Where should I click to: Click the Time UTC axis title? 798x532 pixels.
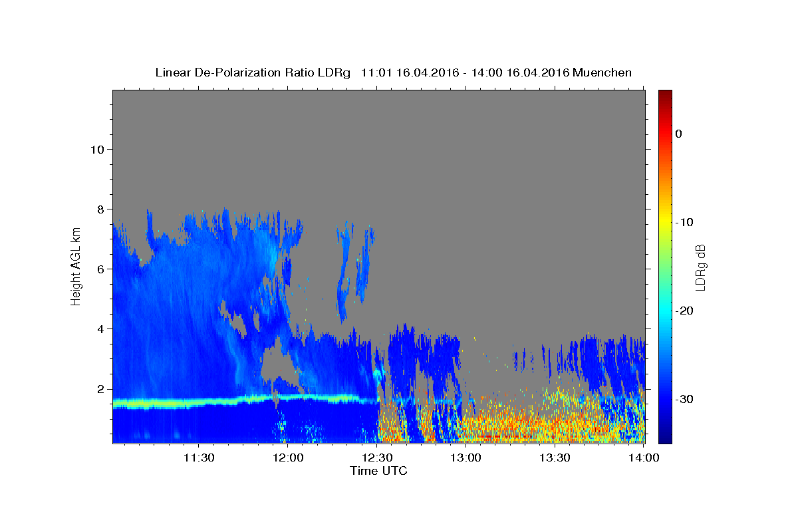(x=378, y=471)
